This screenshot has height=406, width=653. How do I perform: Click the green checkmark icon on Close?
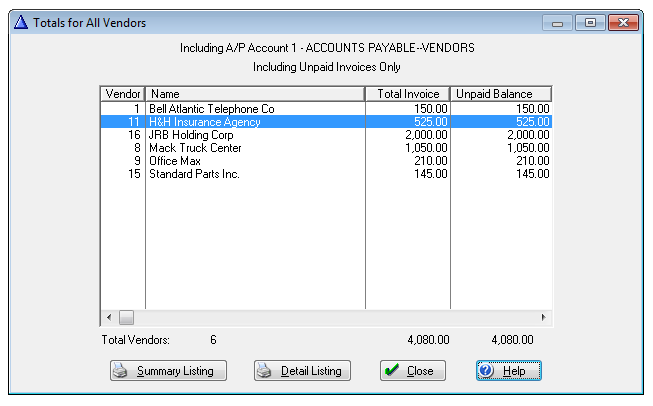click(392, 371)
